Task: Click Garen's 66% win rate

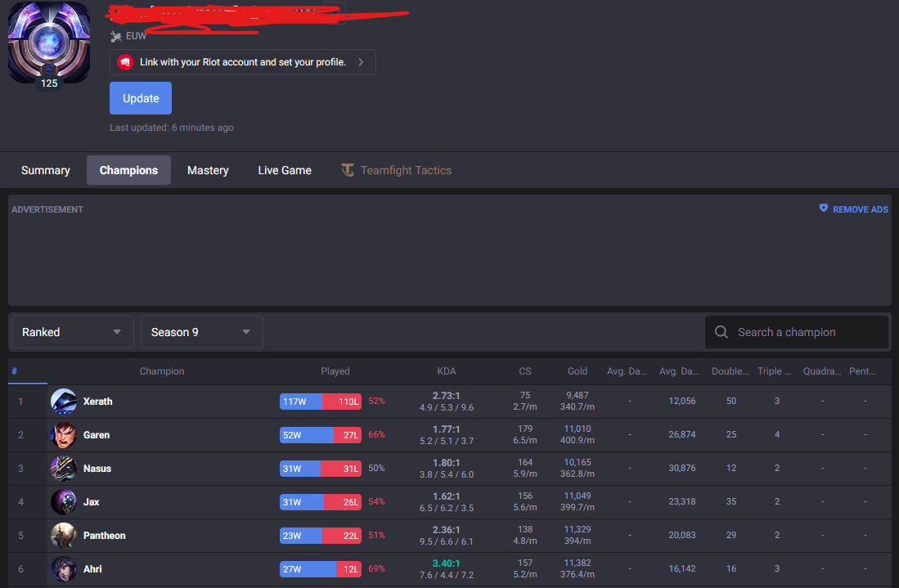Action: pyautogui.click(x=376, y=434)
